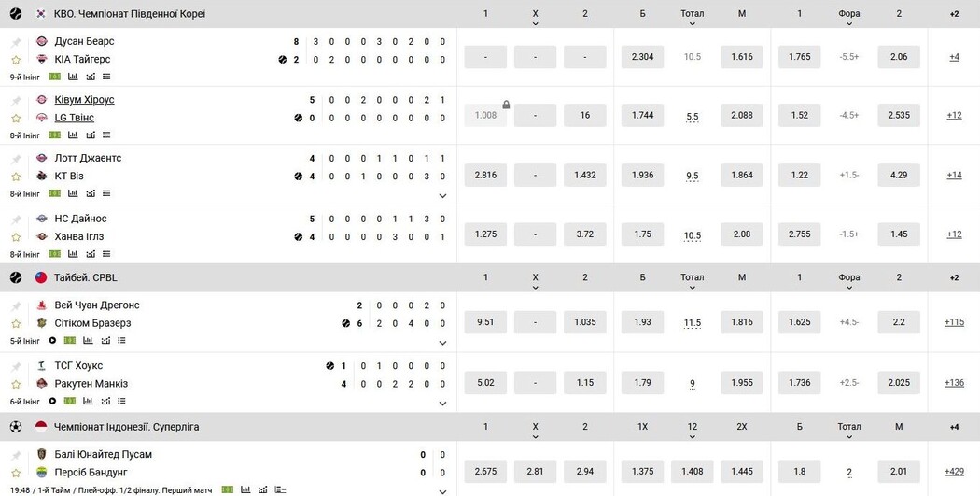Expand the Lotte Giants vs KT Wiz row
The height and width of the screenshot is (496, 980).
[x=442, y=196]
